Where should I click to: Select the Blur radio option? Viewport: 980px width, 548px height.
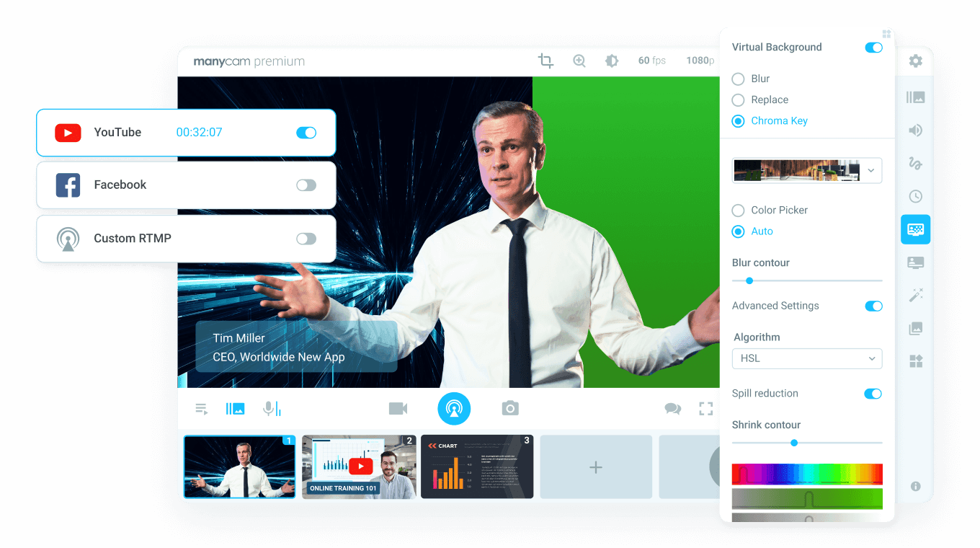(738, 79)
